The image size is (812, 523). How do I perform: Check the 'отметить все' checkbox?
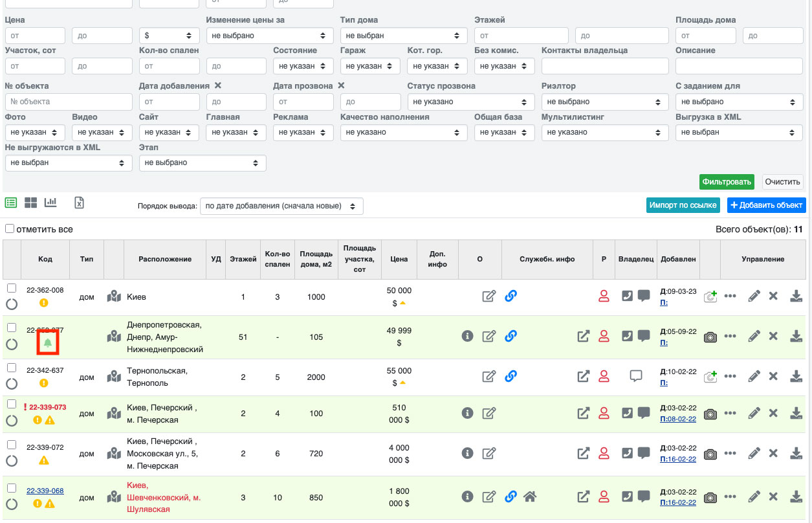click(10, 229)
